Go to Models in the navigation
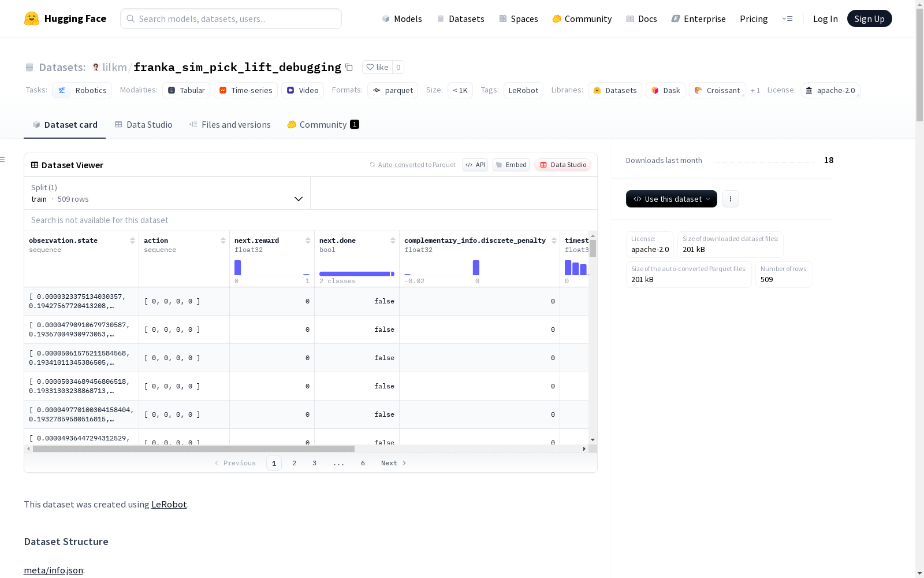Image resolution: width=924 pixels, height=578 pixels. click(x=402, y=18)
